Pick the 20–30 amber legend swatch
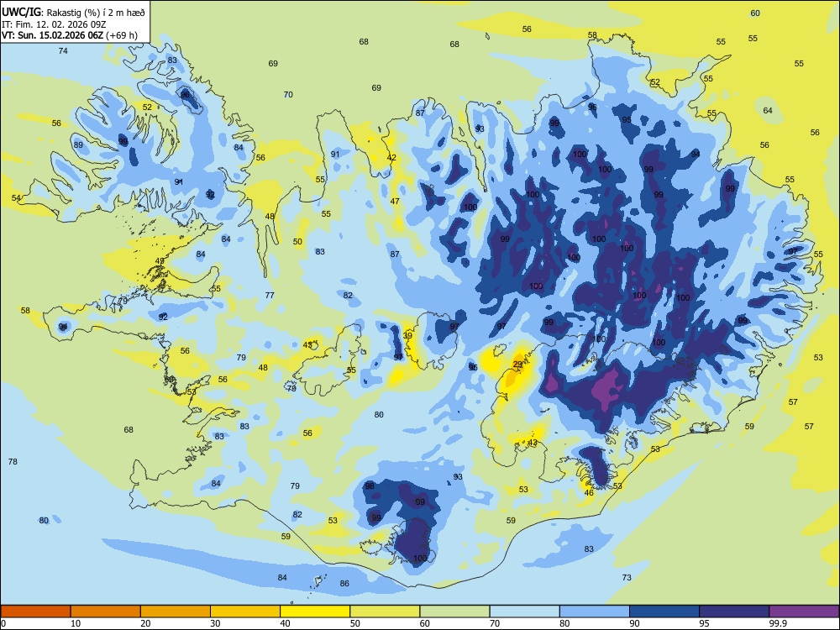This screenshot has width=840, height=630. [x=176, y=612]
